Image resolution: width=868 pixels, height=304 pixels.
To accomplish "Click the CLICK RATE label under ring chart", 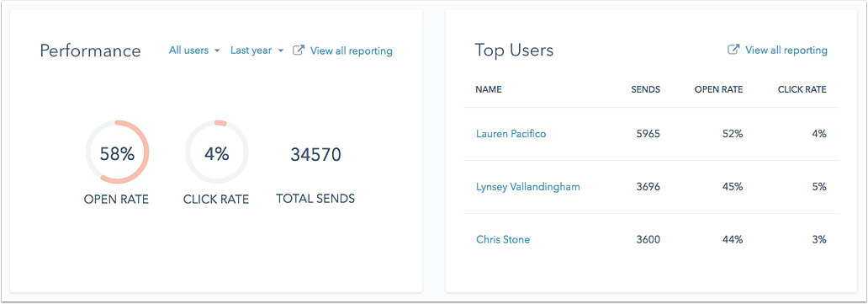I will click(216, 199).
